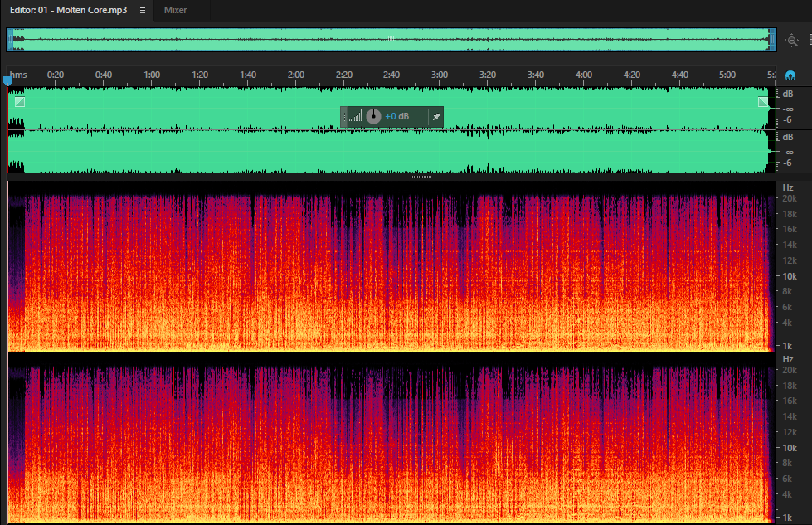Click the 16k mark on lower frequency scale
Screen dimensions: 812x525
(790, 401)
